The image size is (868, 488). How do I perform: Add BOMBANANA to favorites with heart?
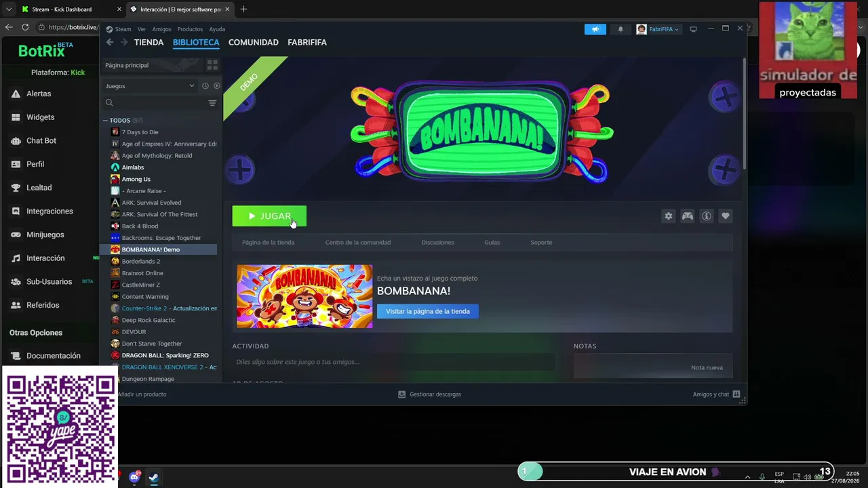tap(726, 216)
